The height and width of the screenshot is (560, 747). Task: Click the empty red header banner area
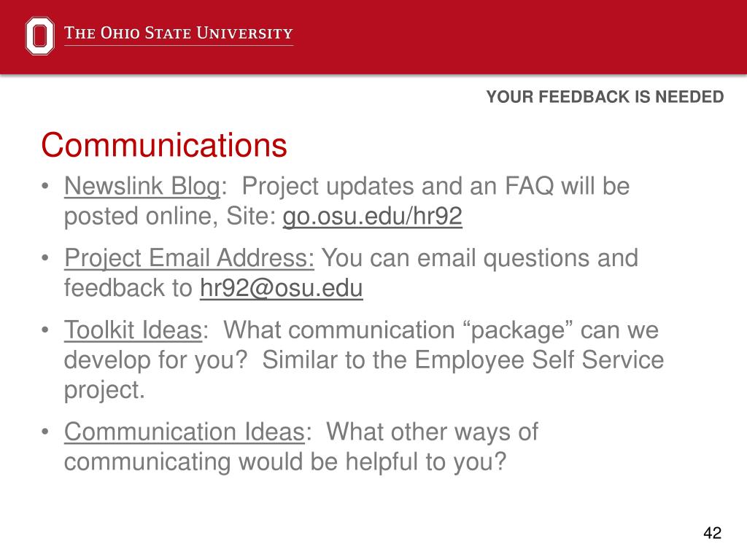[x=519, y=36]
